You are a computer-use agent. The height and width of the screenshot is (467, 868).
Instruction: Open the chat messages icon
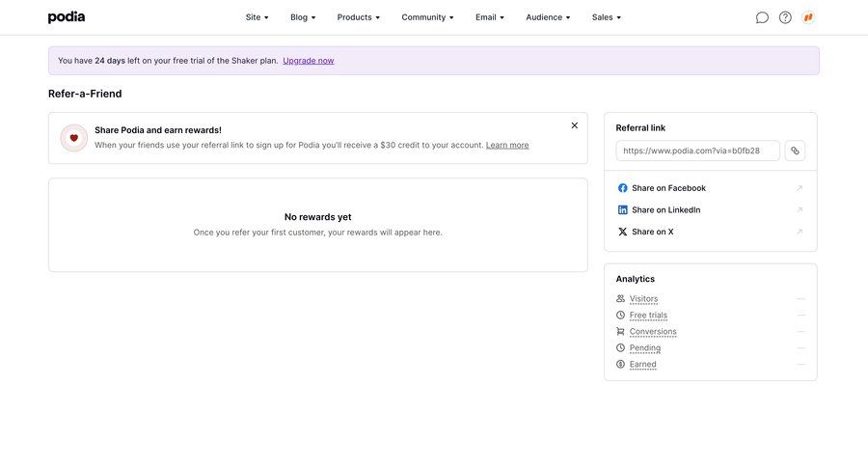762,17
